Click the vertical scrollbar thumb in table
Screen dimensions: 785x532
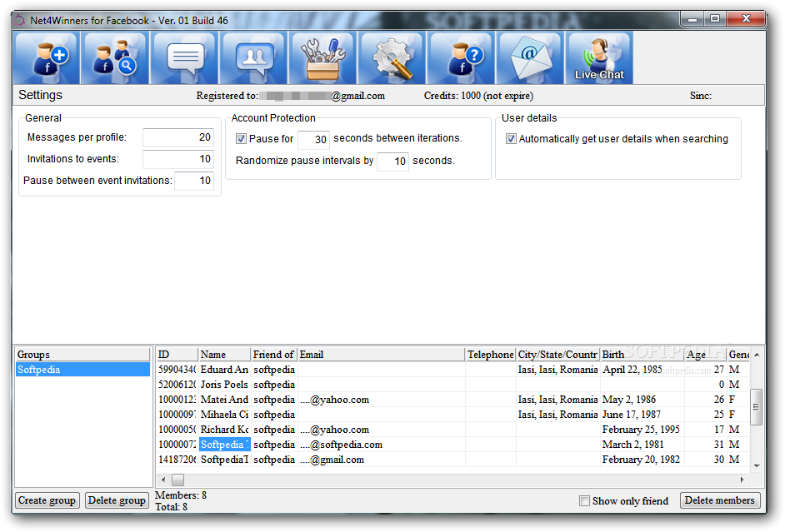[x=757, y=407]
